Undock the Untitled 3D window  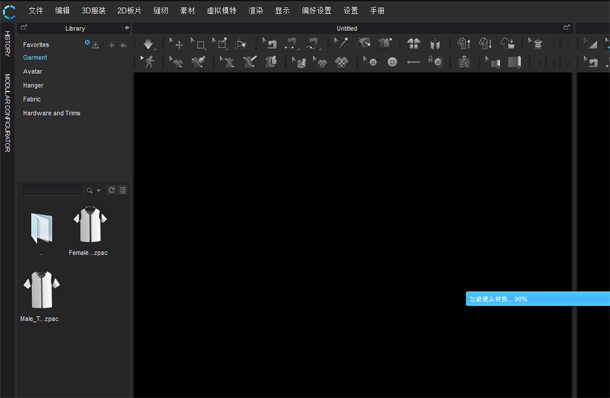coord(566,28)
